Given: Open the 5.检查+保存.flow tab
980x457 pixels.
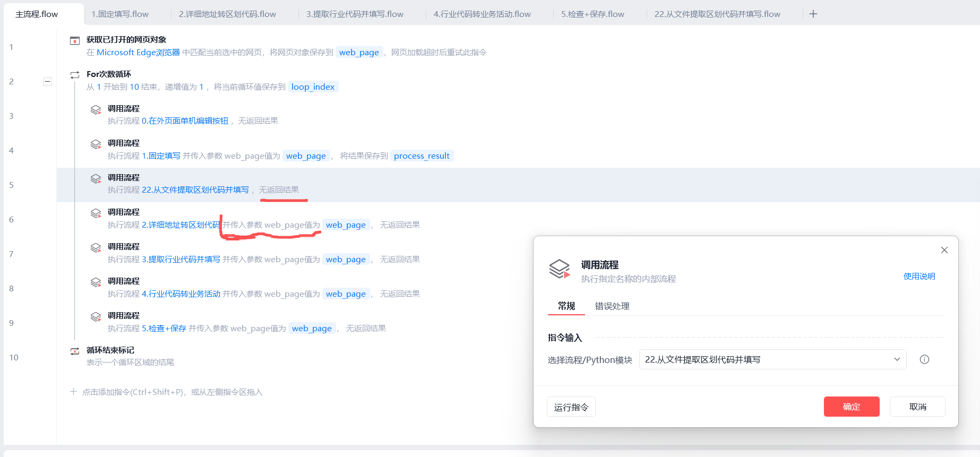Looking at the screenshot, I should 592,14.
